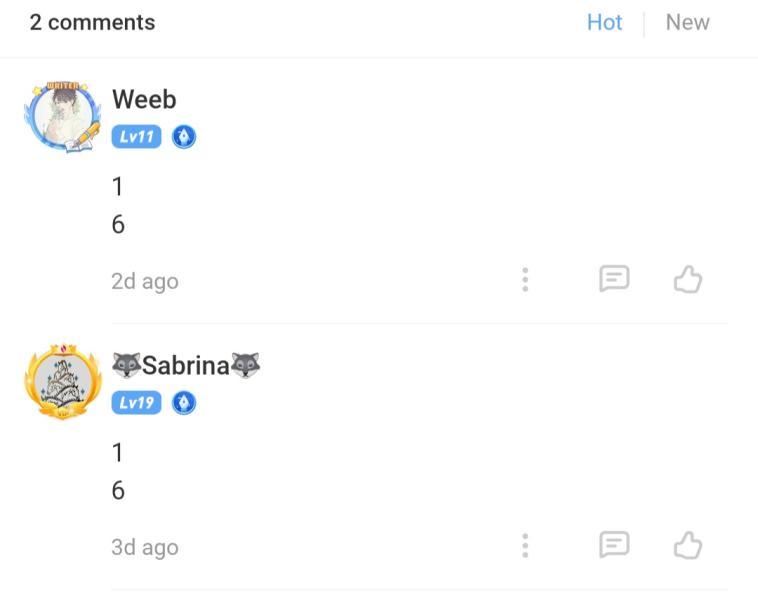
Task: Switch to the Hot comments tab
Action: click(x=604, y=23)
